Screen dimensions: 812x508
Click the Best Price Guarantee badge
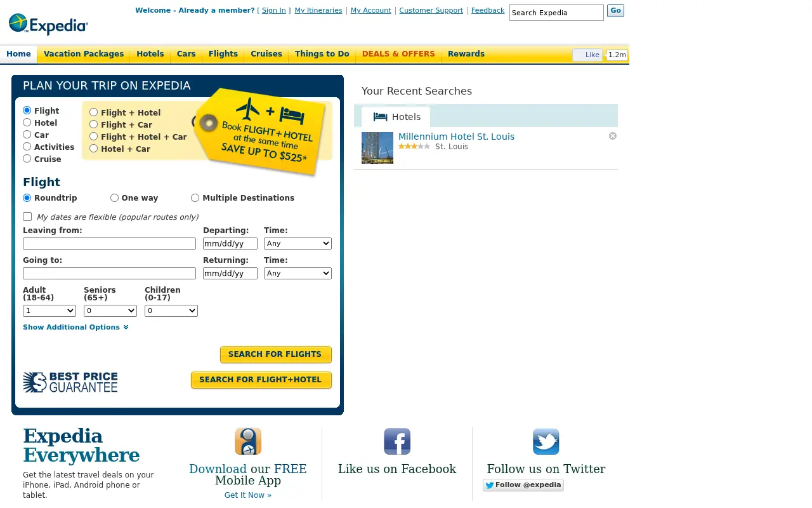(70, 382)
